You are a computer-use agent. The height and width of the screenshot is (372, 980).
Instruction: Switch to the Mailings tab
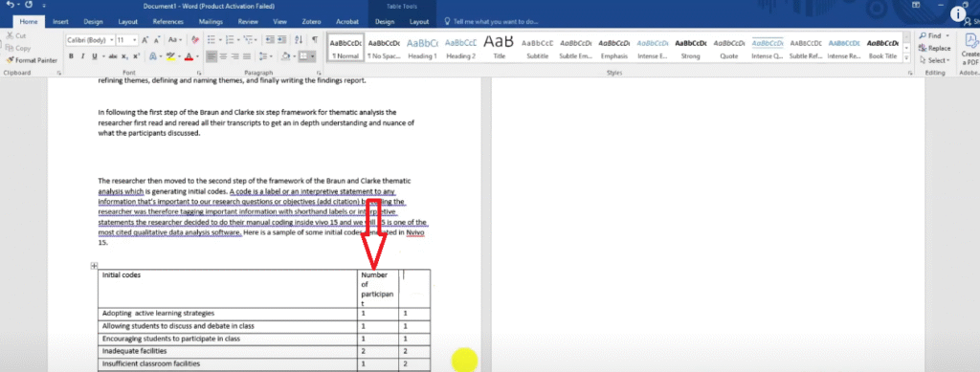click(x=211, y=21)
